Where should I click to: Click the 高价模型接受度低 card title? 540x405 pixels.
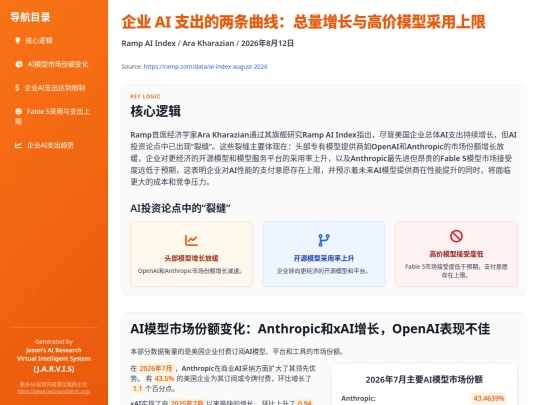(456, 254)
